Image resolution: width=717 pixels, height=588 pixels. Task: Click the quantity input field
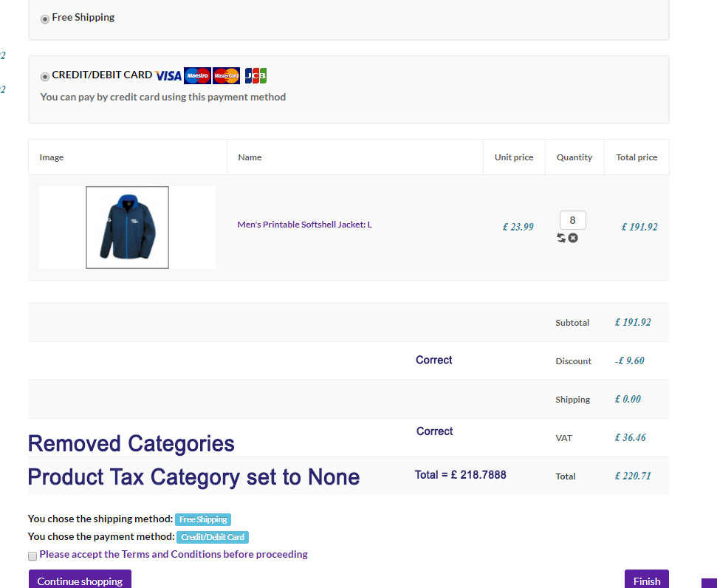tap(572, 220)
